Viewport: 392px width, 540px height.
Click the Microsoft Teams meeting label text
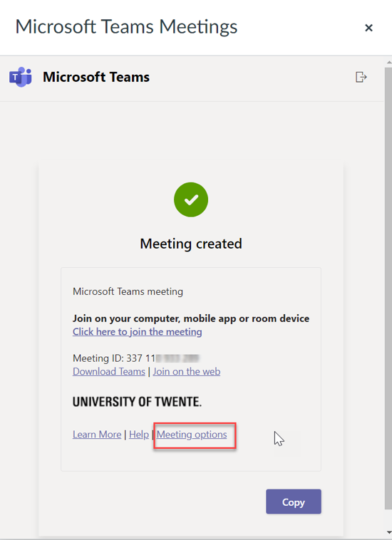tap(128, 291)
